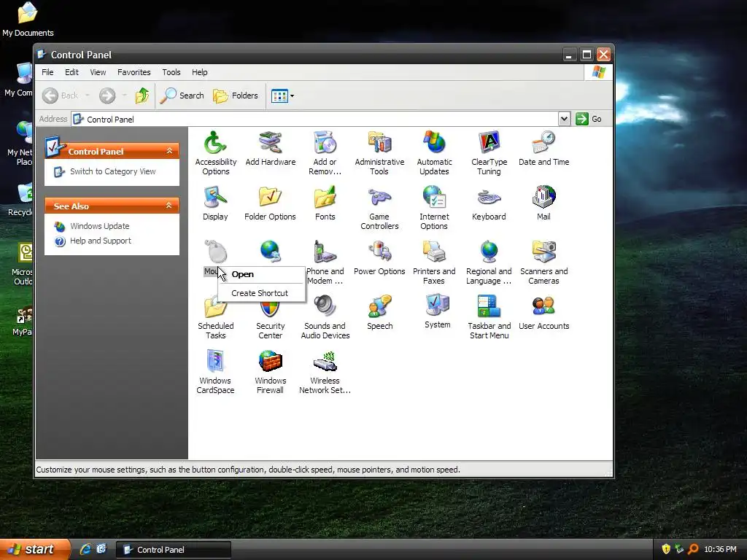This screenshot has width=747, height=560.
Task: Open Taskbar and Start Menu
Action: click(x=489, y=317)
